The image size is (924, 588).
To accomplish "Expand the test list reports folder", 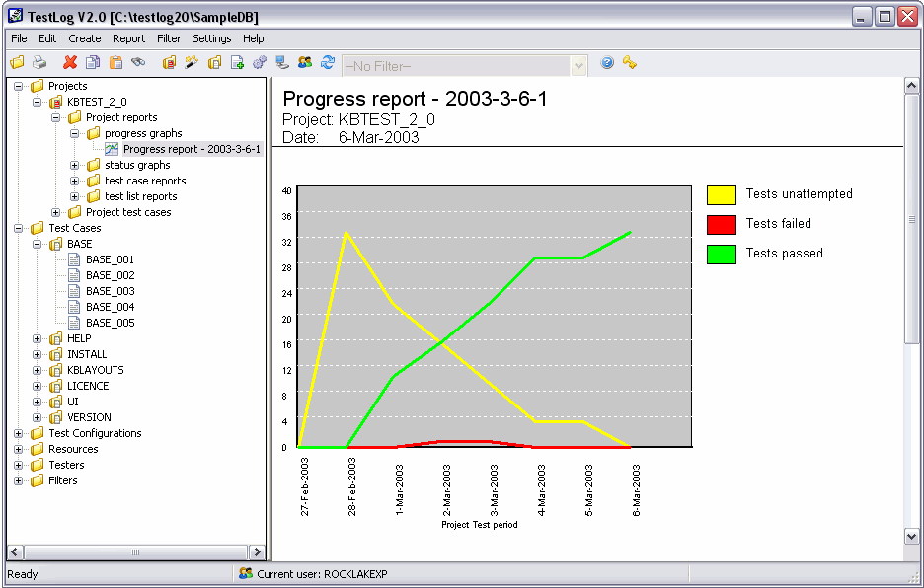I will tap(75, 196).
